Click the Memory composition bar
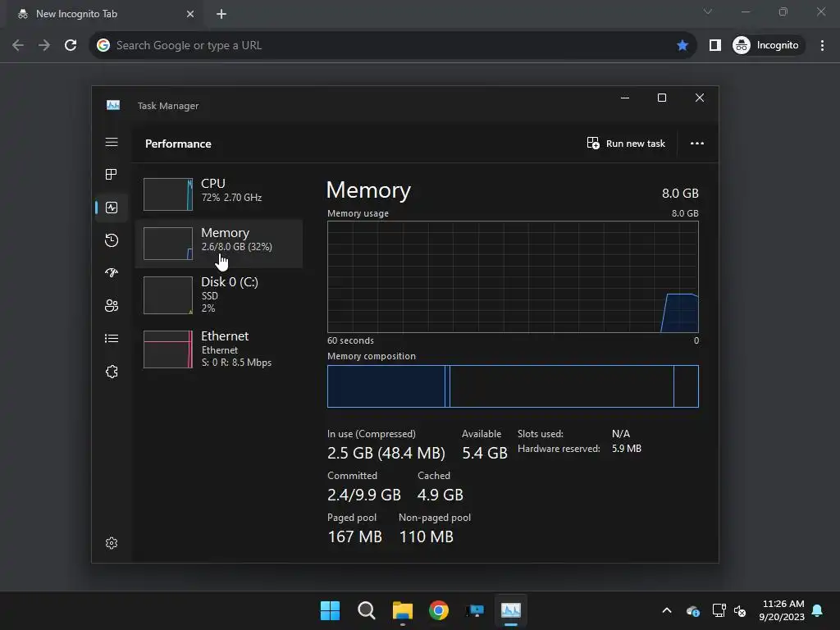This screenshot has width=840, height=630. click(x=513, y=386)
